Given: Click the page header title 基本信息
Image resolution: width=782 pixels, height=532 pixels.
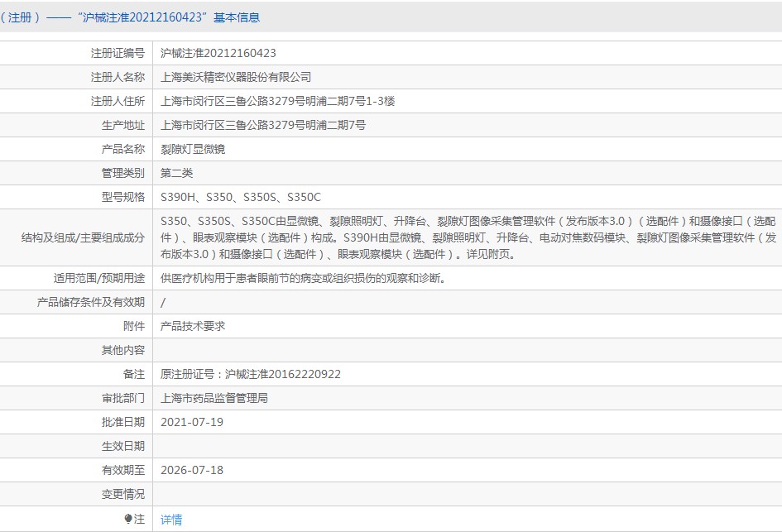Looking at the screenshot, I should tap(237, 17).
